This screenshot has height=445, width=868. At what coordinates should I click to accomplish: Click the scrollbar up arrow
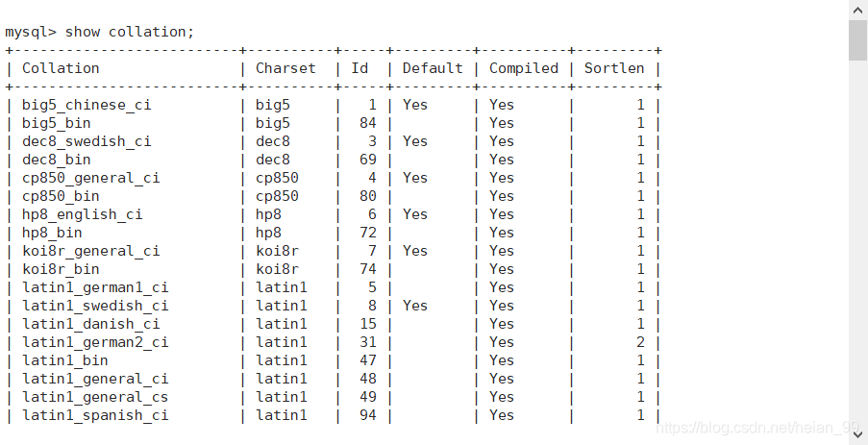[x=858, y=9]
